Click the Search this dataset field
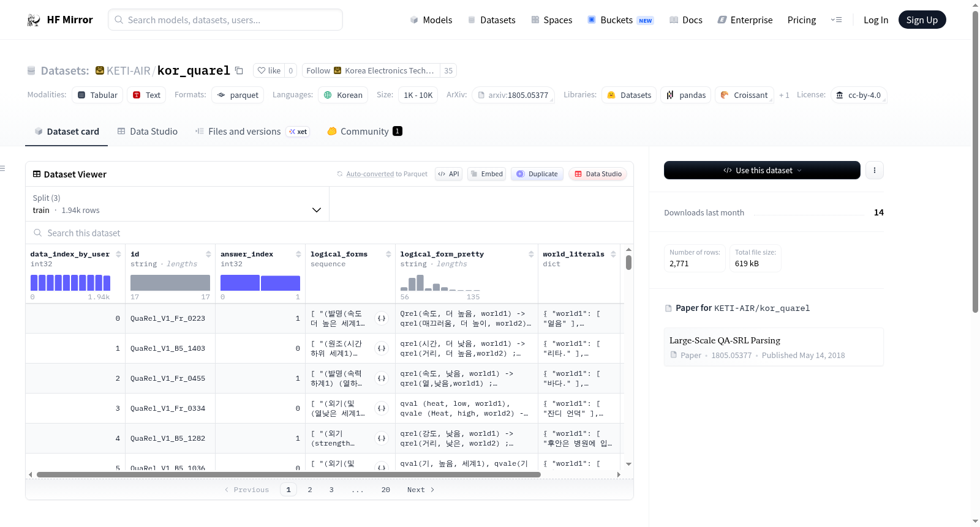This screenshot has width=980, height=527. pos(330,233)
